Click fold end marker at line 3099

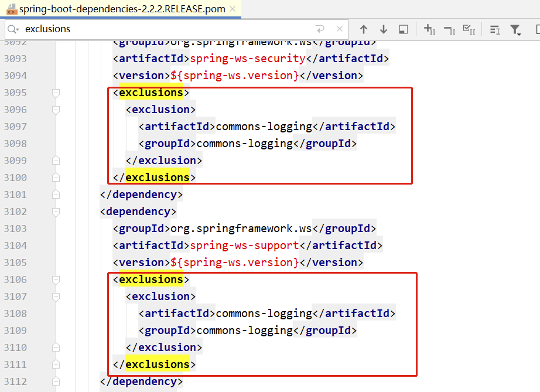coord(56,161)
